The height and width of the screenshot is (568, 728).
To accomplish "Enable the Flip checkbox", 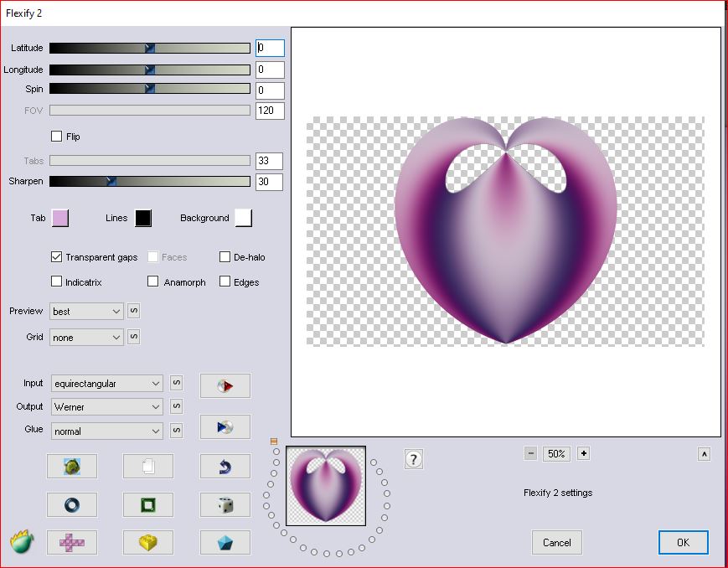I will point(56,136).
